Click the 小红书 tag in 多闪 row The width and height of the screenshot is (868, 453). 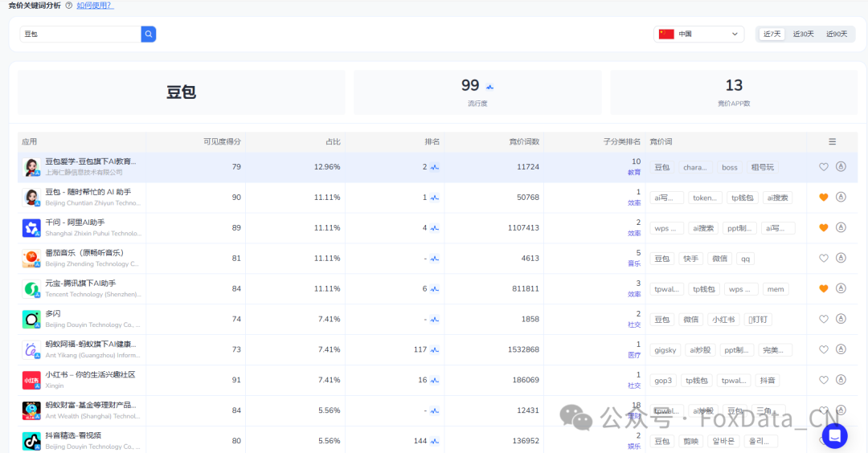tap(723, 320)
